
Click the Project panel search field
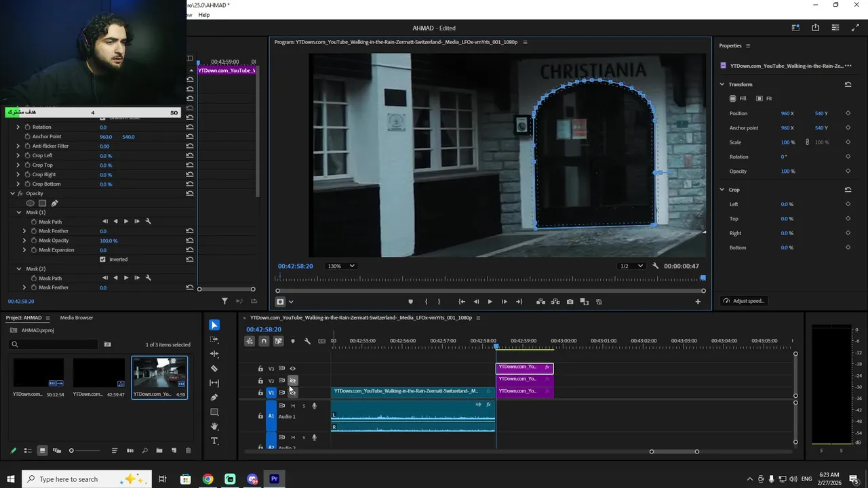(54, 344)
